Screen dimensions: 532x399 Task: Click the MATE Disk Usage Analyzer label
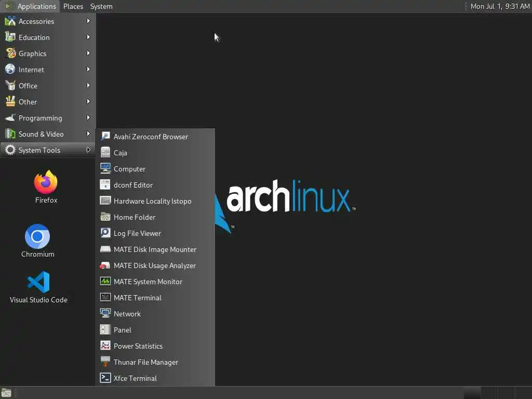[x=155, y=265]
